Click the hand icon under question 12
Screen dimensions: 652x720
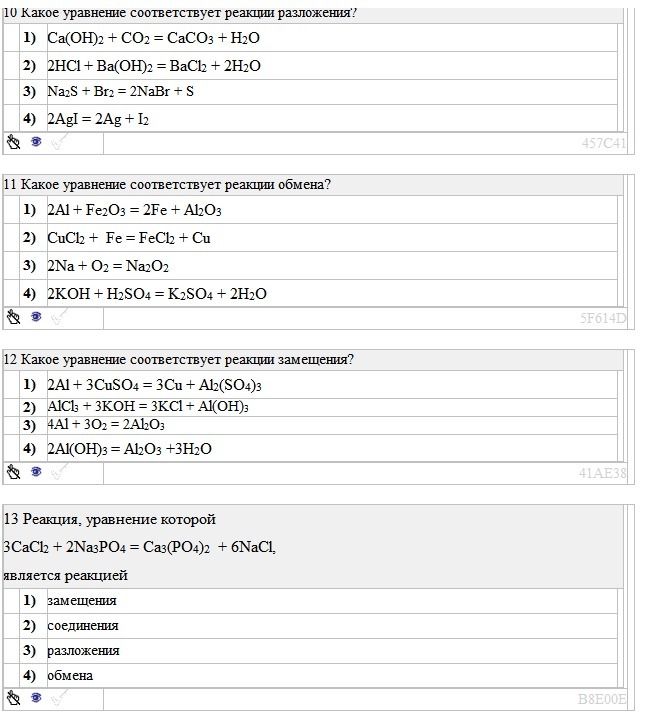coord(13,471)
